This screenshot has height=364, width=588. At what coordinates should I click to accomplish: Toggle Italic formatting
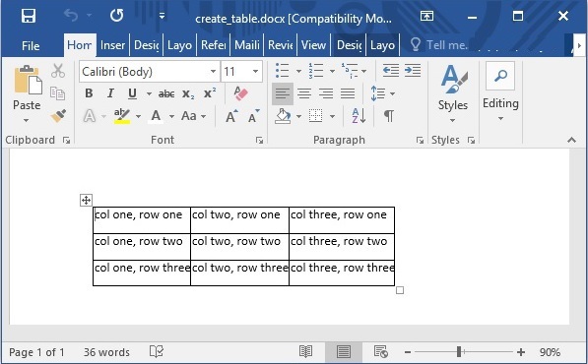click(x=110, y=93)
